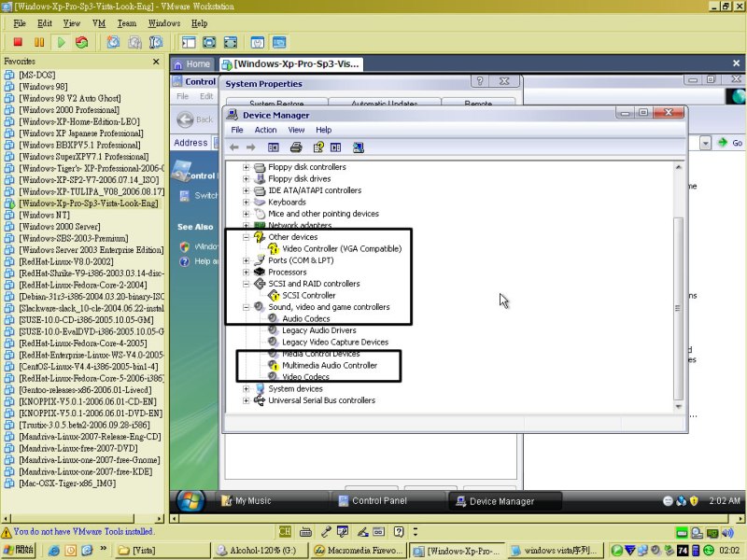Switch to the Home tab in VMware

192,63
